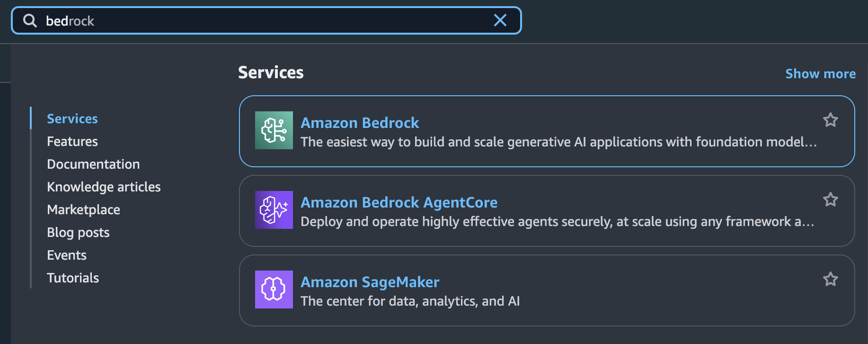Select the Features category
This screenshot has height=344, width=868.
point(72,141)
